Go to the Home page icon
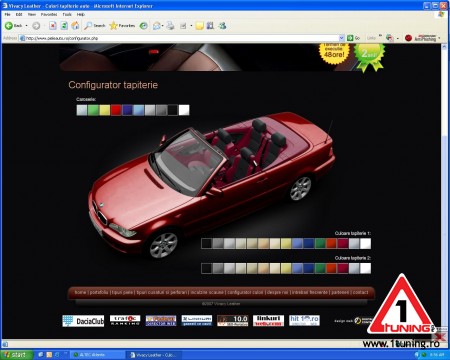The width and height of the screenshot is (450, 360). click(x=75, y=26)
